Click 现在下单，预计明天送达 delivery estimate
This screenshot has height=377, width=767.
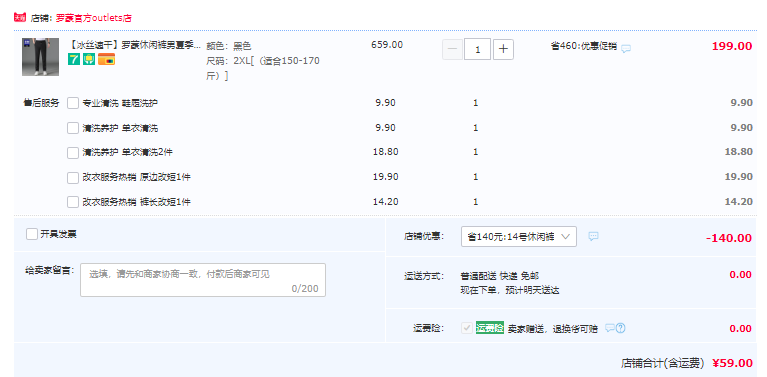(510, 290)
